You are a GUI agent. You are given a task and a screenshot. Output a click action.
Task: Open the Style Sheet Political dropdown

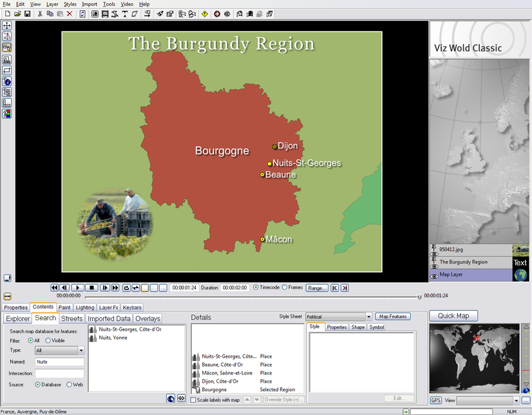click(x=368, y=316)
